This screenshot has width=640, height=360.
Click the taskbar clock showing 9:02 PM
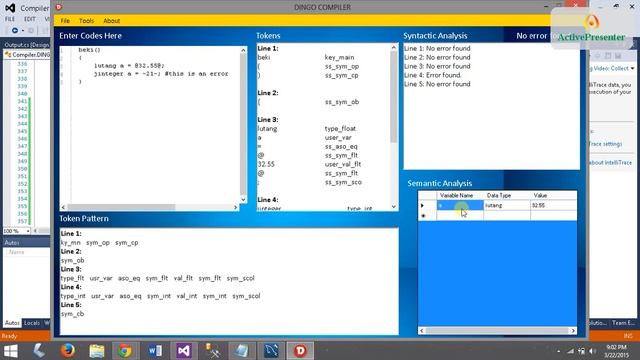pos(616,351)
